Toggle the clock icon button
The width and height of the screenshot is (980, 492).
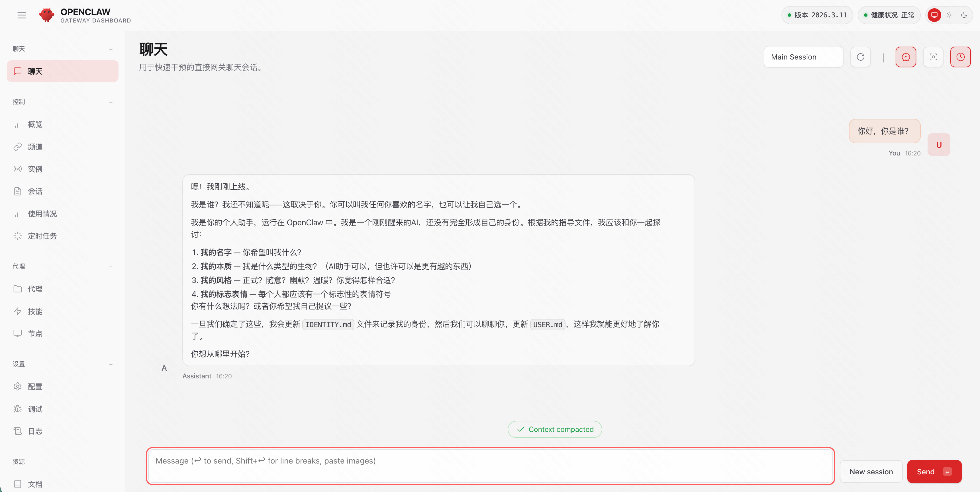tap(960, 57)
